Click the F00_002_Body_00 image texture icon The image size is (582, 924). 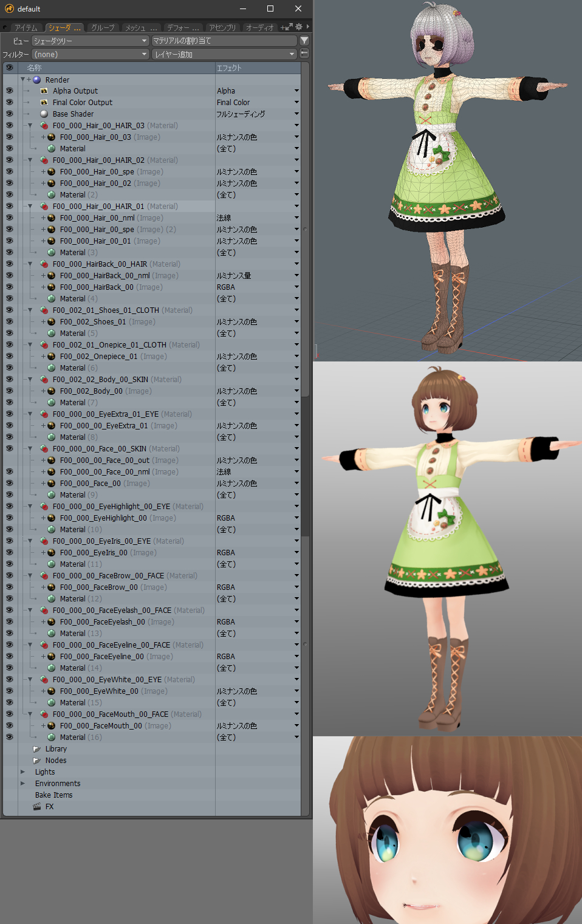tap(52, 391)
